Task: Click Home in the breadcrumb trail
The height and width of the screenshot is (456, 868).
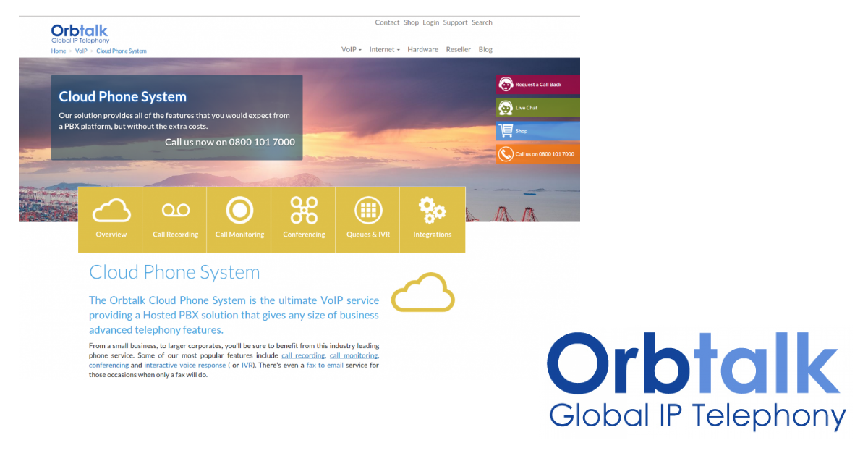Action: click(x=58, y=51)
